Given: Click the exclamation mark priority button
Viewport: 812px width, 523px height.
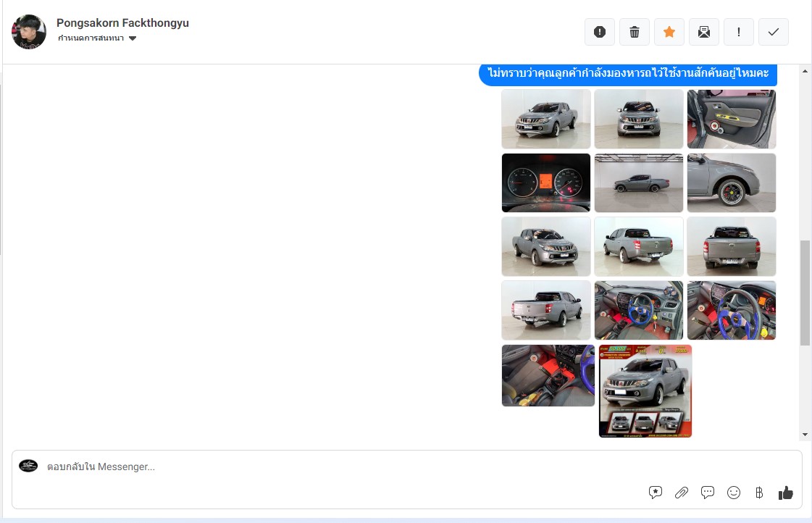Looking at the screenshot, I should click(x=739, y=32).
